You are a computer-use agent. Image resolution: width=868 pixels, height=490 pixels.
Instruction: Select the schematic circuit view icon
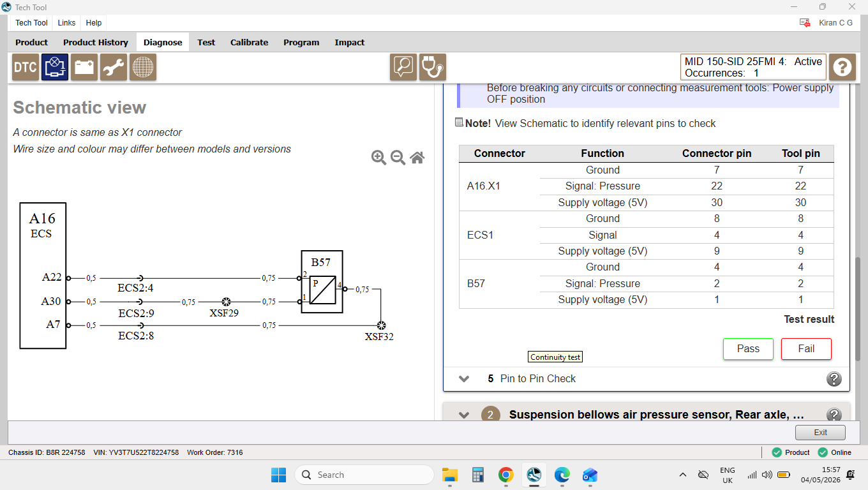[x=55, y=67]
